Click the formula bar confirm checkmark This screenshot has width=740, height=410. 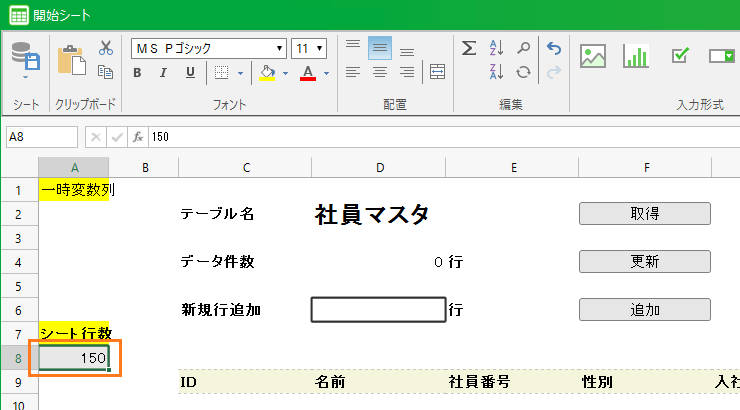117,137
